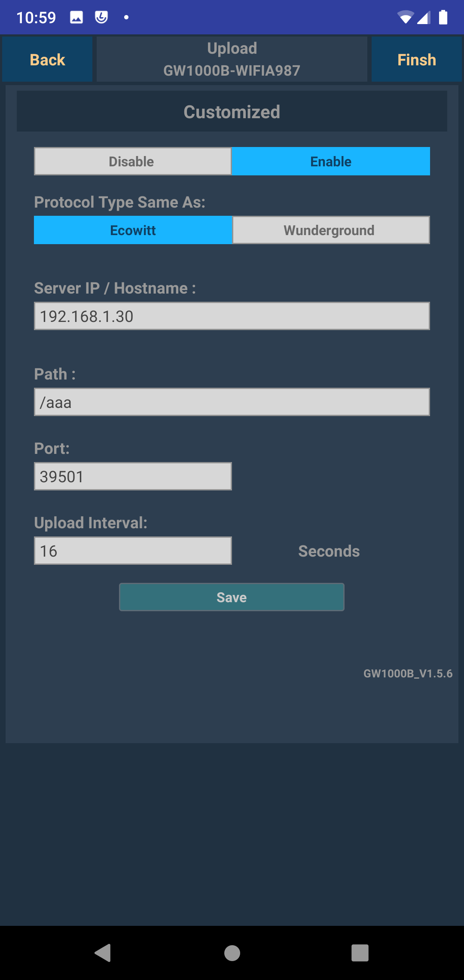Screen dimensions: 464x980
Task: Go Back to previous upload page
Action: click(47, 59)
